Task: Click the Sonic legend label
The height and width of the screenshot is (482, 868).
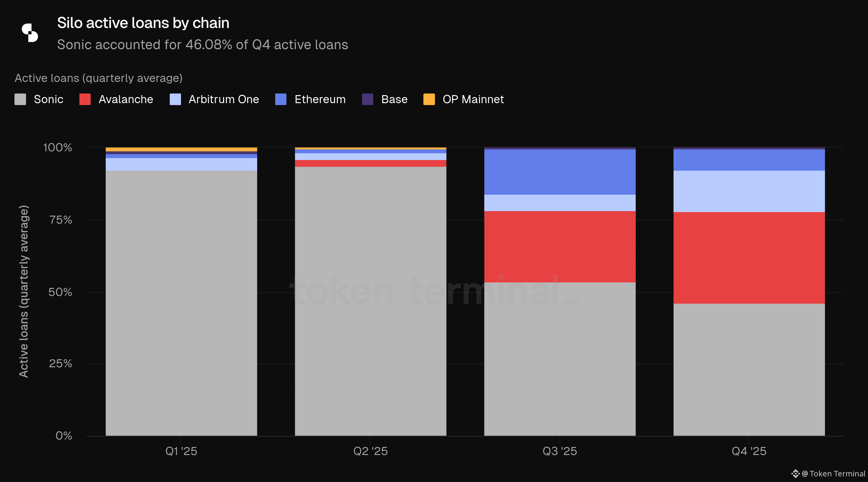Action: (x=49, y=99)
